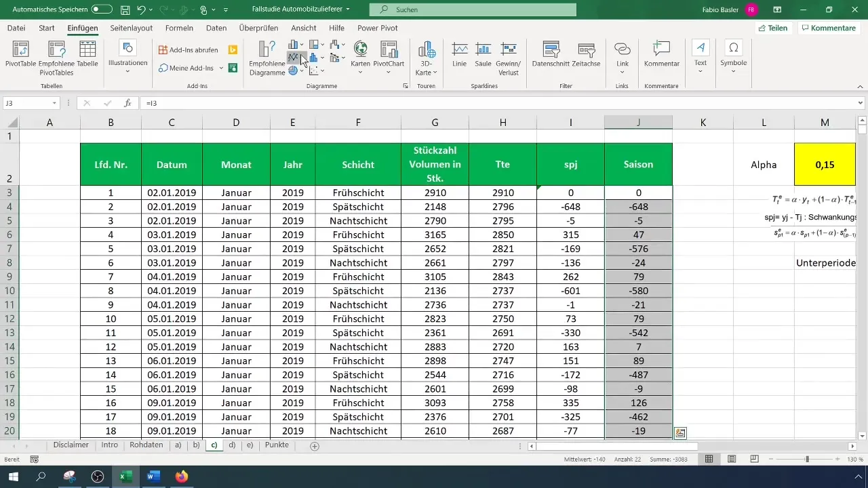
Task: Switch to the Überprüfen tab
Action: [x=259, y=28]
